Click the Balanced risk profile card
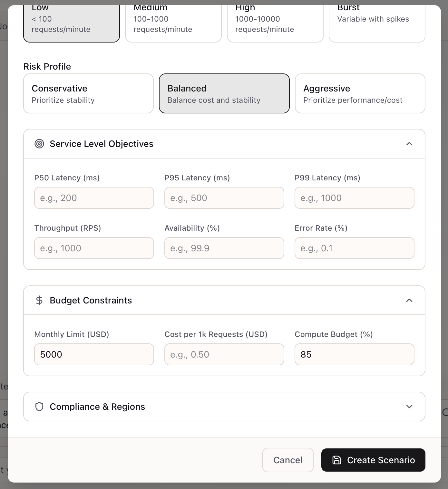 [x=224, y=93]
